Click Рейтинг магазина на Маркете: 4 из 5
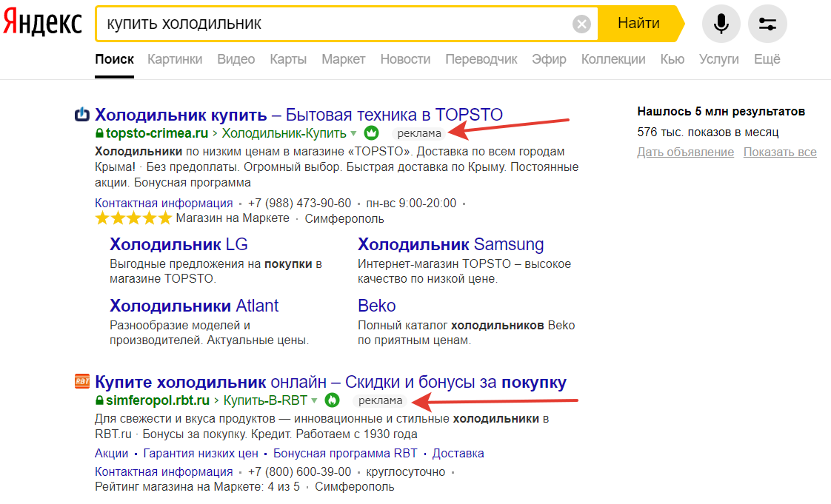 pos(197,486)
